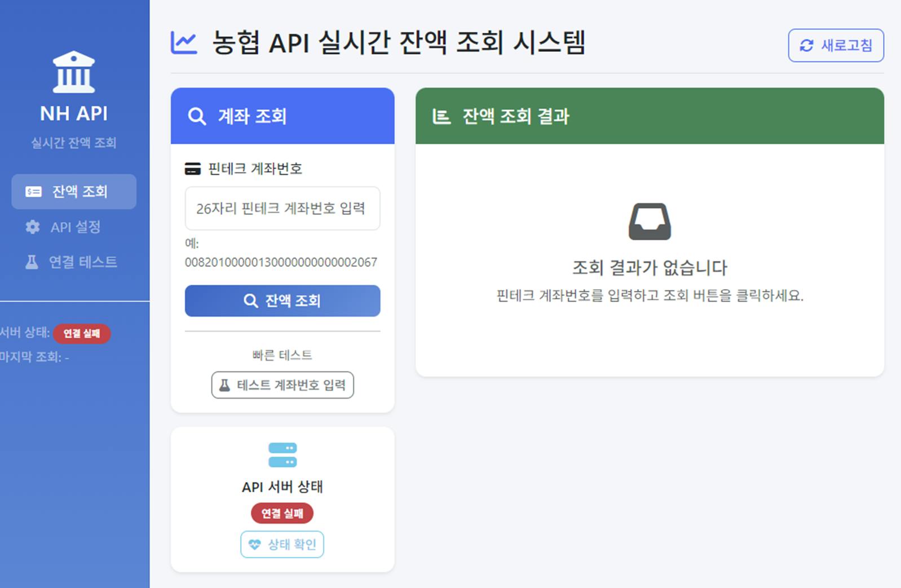Image resolution: width=901 pixels, height=588 pixels.
Task: Select the 잔액 조회 sidebar menu item
Action: point(73,192)
